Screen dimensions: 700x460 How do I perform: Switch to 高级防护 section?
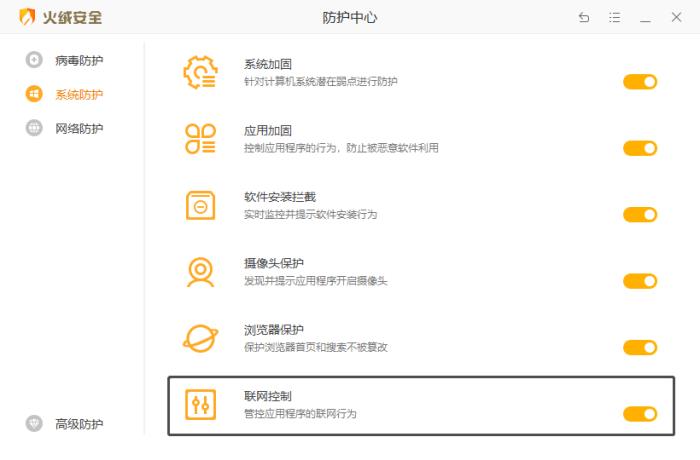78,424
